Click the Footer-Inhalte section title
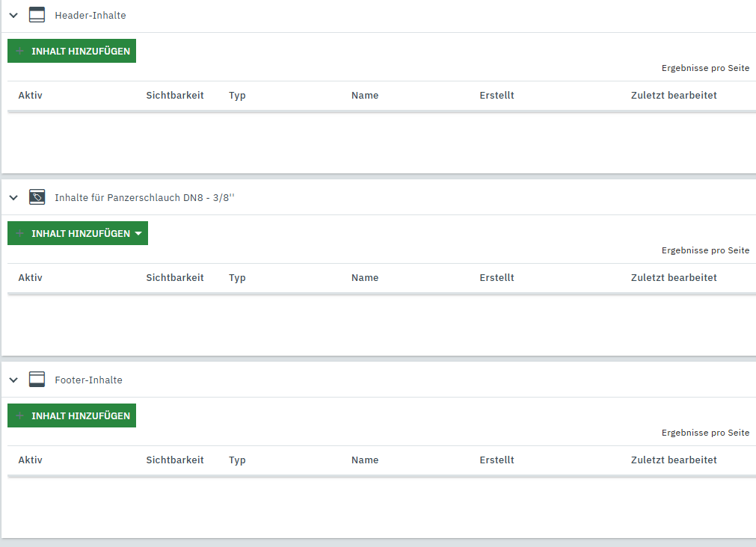The height and width of the screenshot is (547, 756). [x=88, y=380]
